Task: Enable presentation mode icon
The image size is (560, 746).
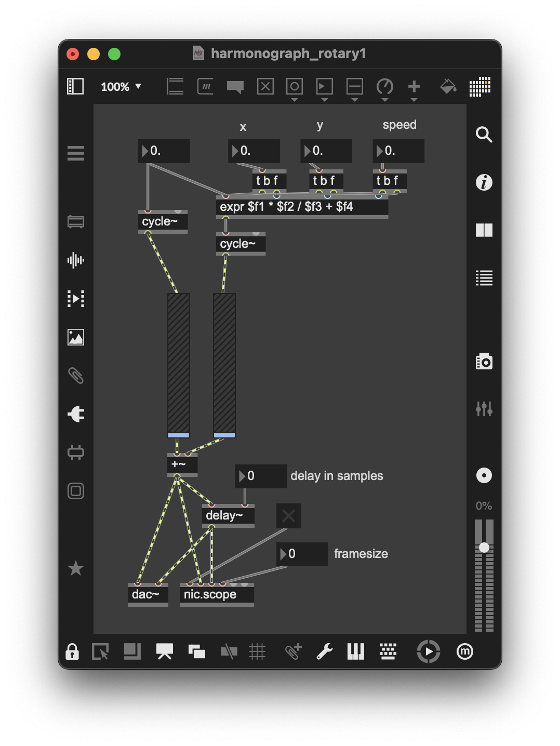Action: pyautogui.click(x=165, y=651)
